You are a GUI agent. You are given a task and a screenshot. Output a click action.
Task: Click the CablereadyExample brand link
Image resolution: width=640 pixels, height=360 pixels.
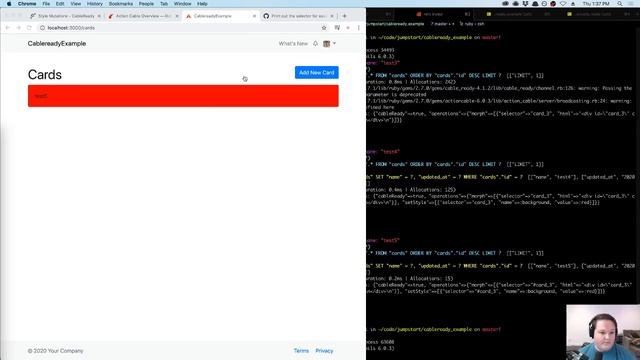point(57,44)
